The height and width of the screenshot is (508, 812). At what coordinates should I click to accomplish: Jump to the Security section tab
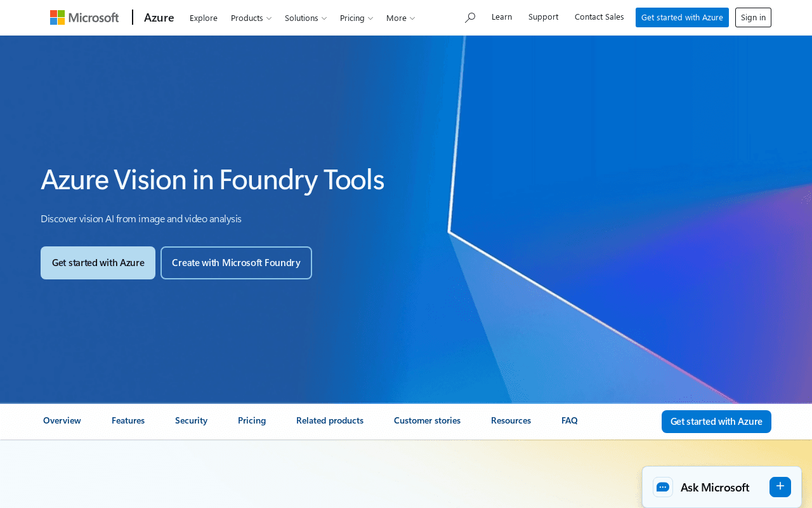pos(191,420)
